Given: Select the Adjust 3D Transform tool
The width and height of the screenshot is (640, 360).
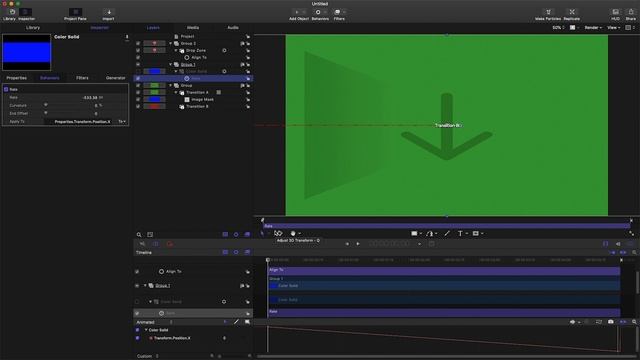Looking at the screenshot, I should (x=278, y=233).
